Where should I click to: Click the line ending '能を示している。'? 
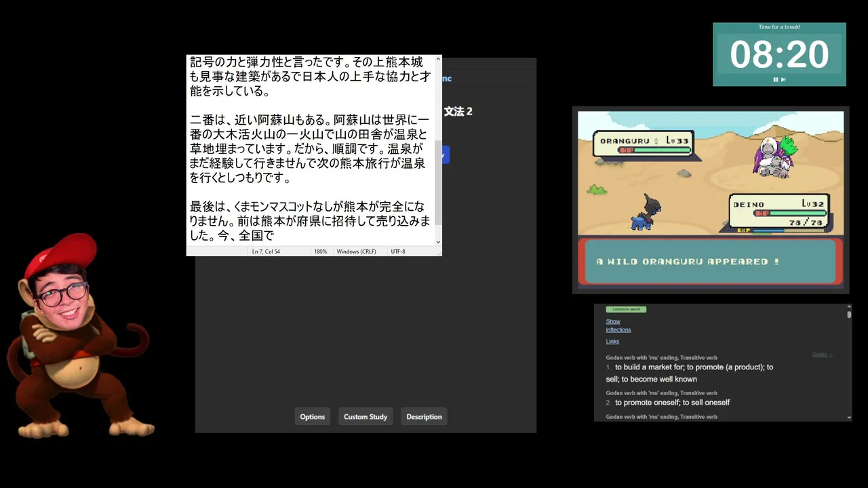coord(229,91)
